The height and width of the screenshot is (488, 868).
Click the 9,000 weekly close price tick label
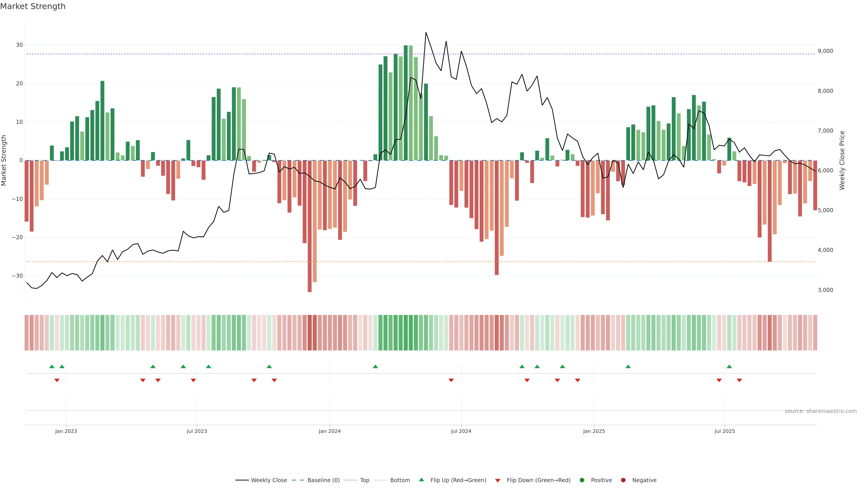pyautogui.click(x=825, y=51)
